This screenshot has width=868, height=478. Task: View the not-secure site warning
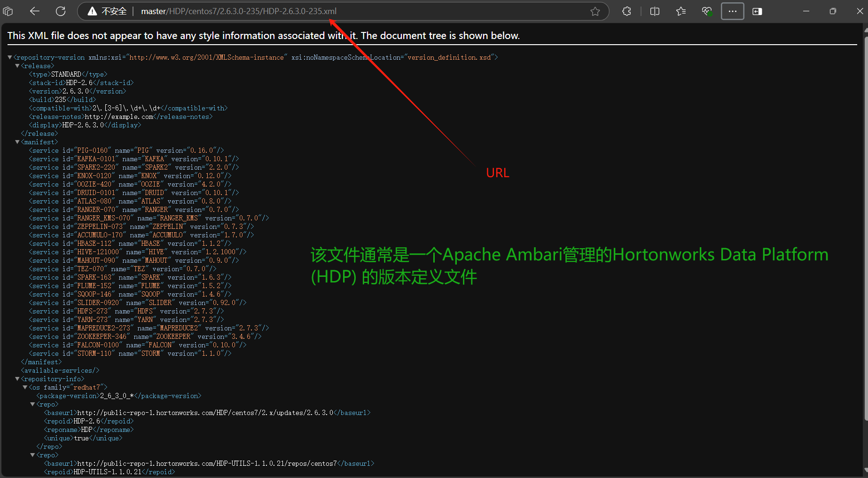(x=107, y=11)
